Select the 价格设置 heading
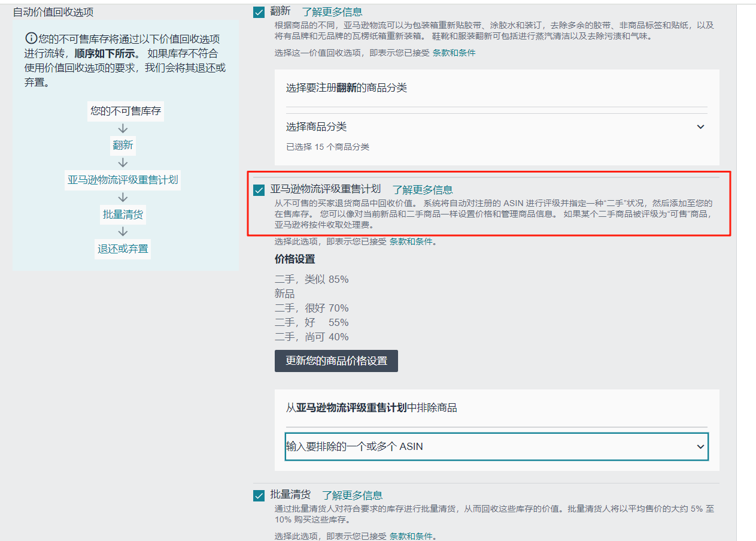This screenshot has width=756, height=541. point(294,259)
